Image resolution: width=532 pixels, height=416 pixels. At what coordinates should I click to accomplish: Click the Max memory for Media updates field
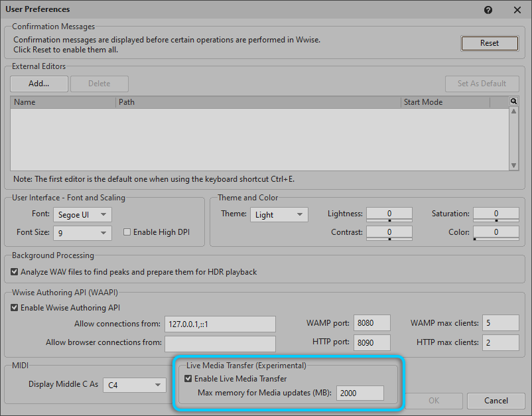(360, 393)
